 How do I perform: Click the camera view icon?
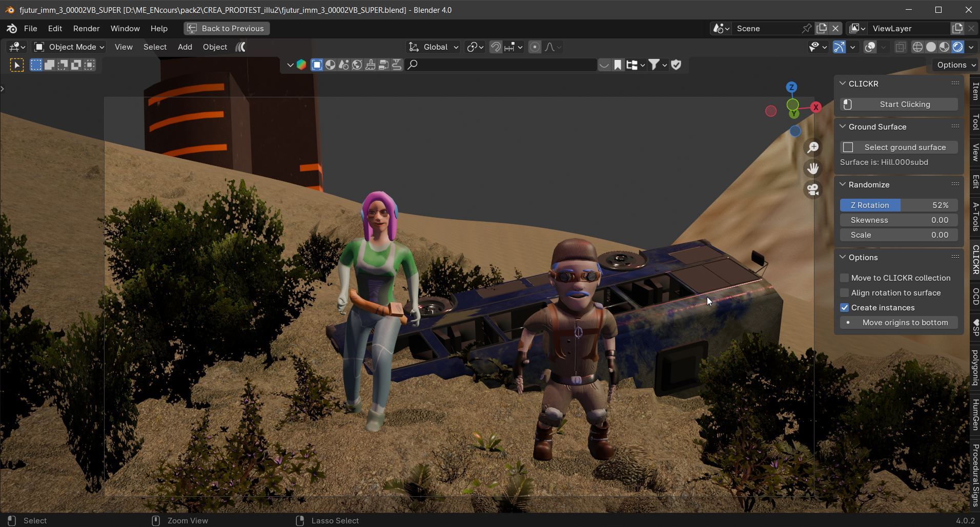[813, 189]
